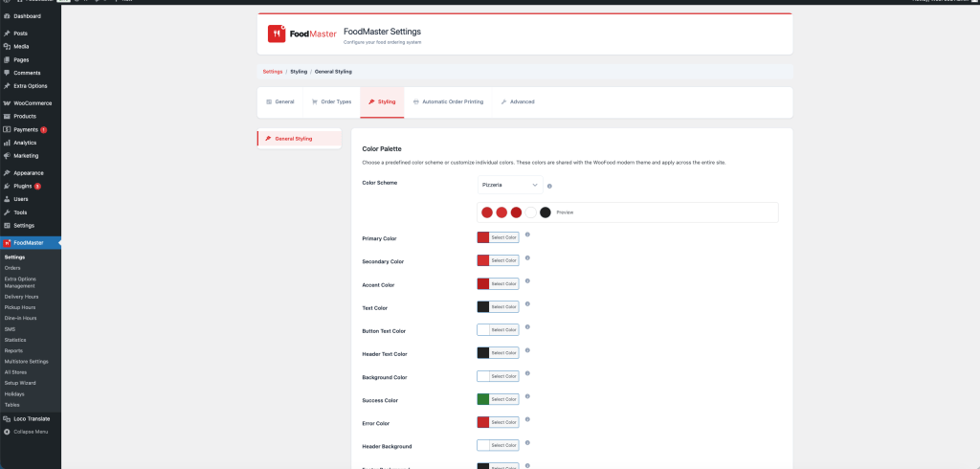Switch to the Order Types tab

[x=331, y=101]
